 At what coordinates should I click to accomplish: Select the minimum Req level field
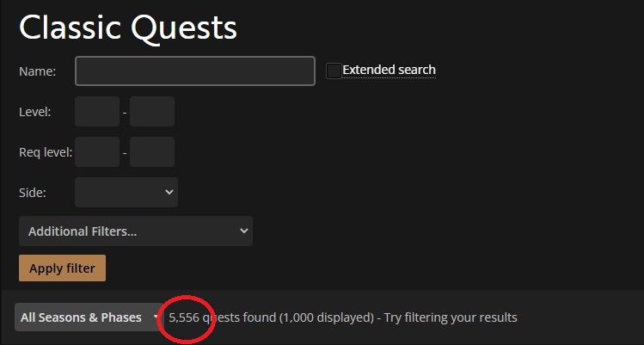tap(97, 152)
